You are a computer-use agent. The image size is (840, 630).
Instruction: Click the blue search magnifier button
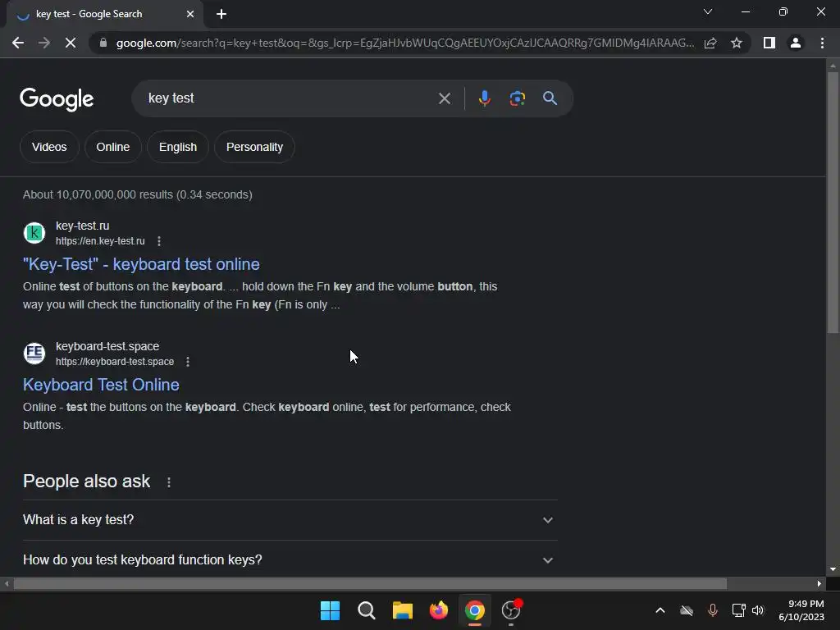[x=550, y=98]
